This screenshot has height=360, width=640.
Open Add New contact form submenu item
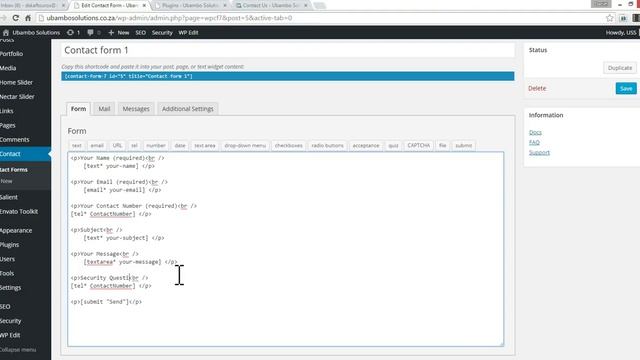[x=7, y=181]
